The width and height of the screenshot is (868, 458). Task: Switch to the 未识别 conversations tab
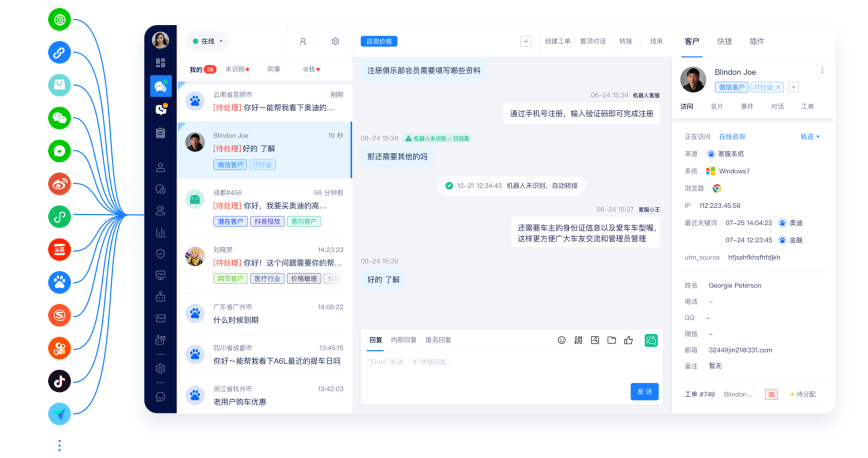[x=236, y=69]
